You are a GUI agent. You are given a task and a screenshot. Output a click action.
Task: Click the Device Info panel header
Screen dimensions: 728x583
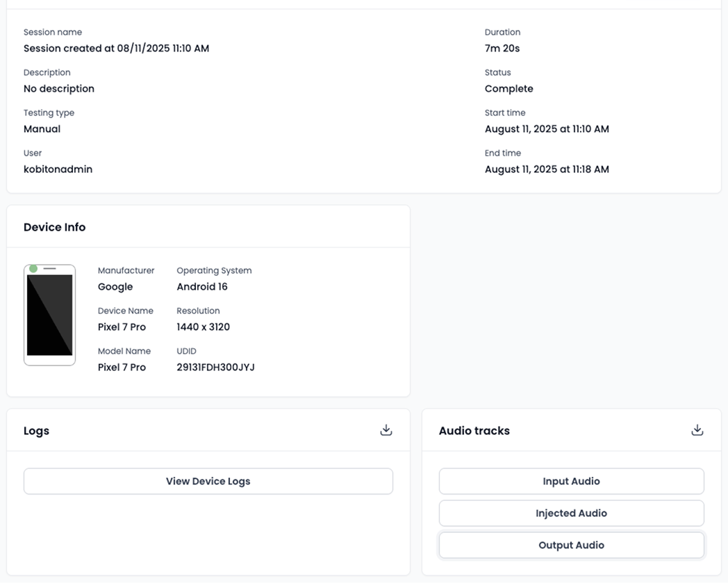coord(54,227)
